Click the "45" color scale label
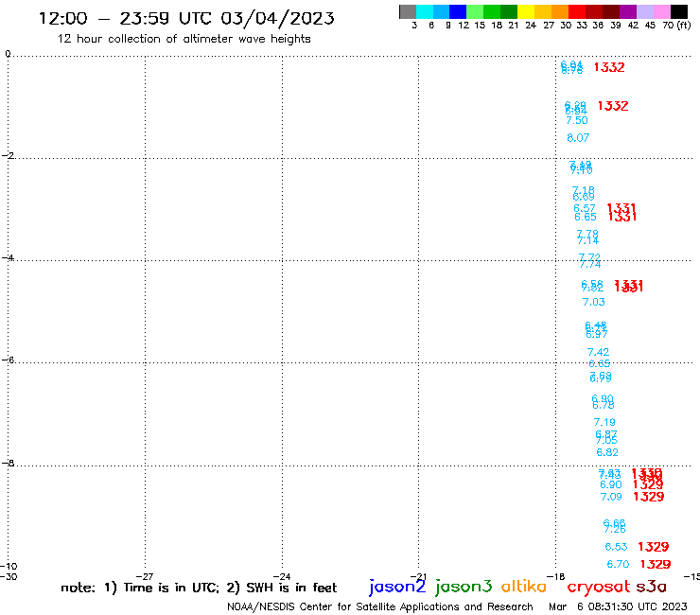Viewport: 700px width, 615px height. [x=650, y=25]
